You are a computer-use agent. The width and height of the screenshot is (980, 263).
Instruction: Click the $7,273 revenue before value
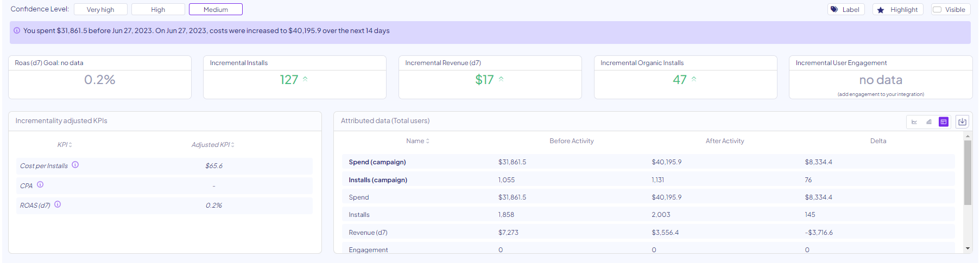point(508,233)
